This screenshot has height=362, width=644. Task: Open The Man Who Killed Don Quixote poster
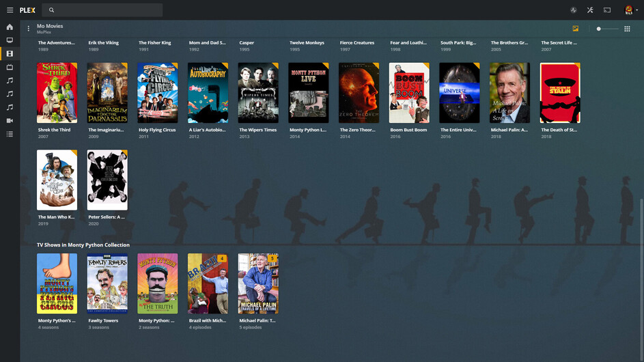click(x=57, y=180)
